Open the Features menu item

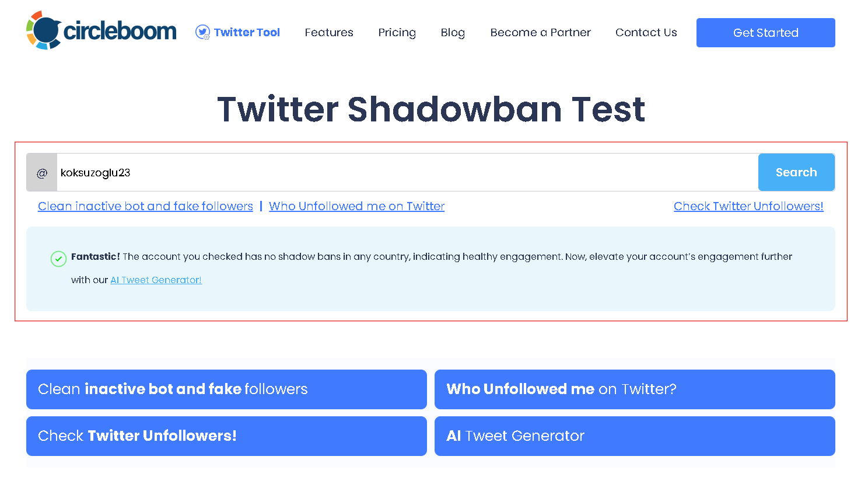328,33
